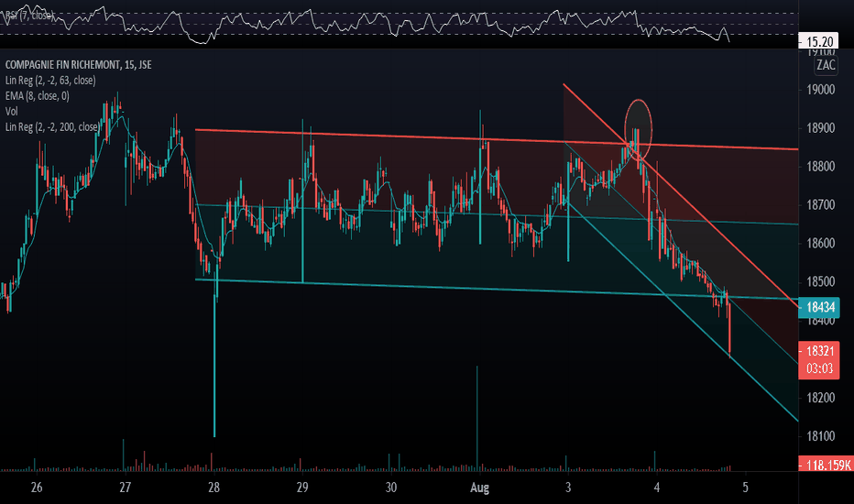Select the Lin Reg (2, -2, 63, close) indicator label
The height and width of the screenshot is (504, 854).
click(x=50, y=81)
